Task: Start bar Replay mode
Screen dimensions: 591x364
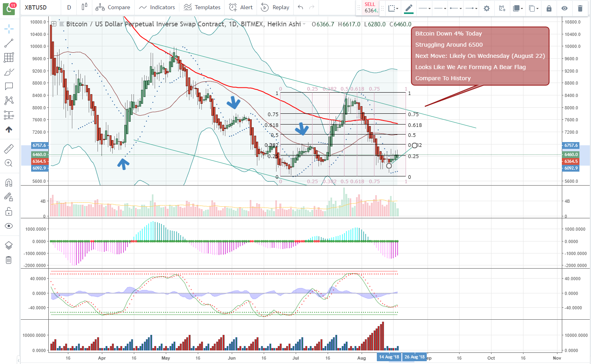Action: click(x=275, y=7)
